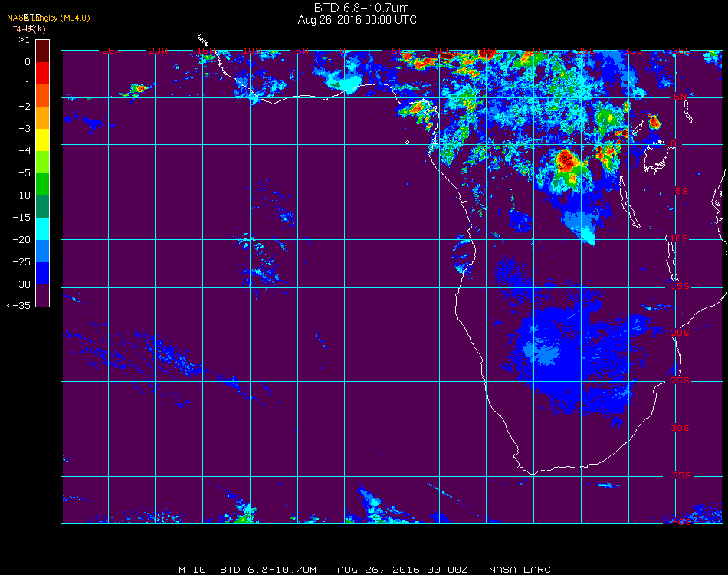Click the '-3' legend value
The image size is (728, 575).
(25, 129)
